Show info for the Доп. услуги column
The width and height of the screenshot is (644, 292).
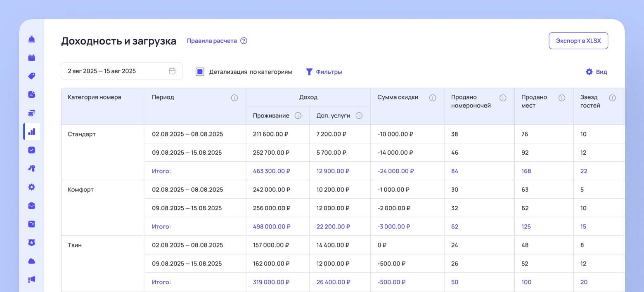click(x=359, y=115)
